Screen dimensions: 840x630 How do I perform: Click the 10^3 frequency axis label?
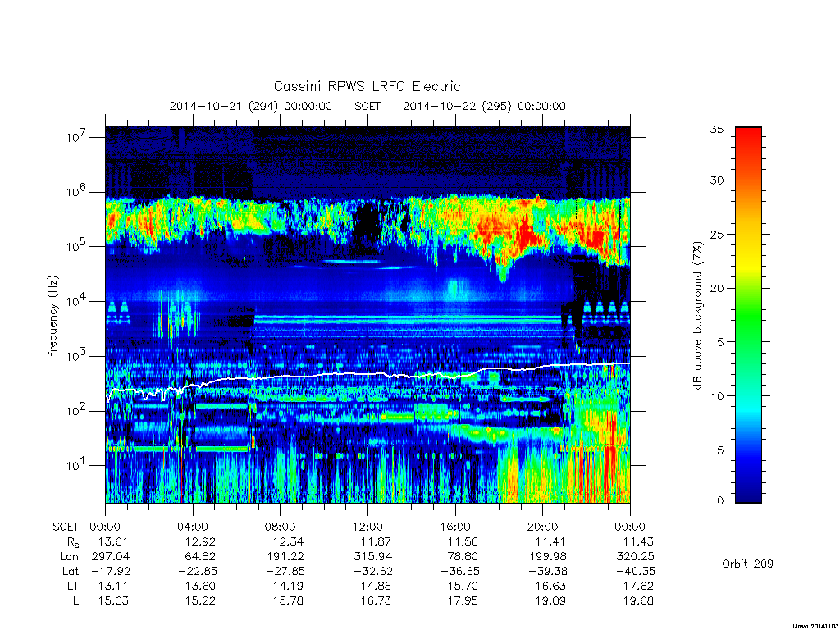point(77,356)
